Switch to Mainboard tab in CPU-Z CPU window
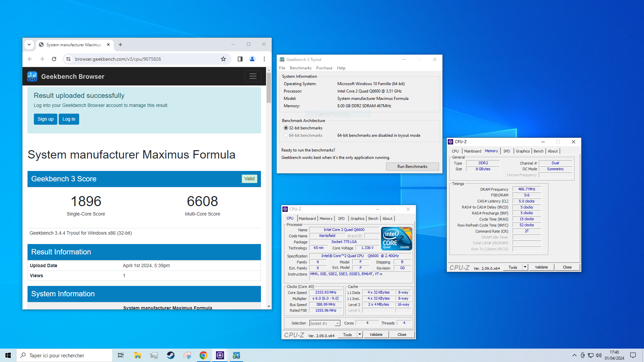The image size is (644, 362). pos(307,219)
